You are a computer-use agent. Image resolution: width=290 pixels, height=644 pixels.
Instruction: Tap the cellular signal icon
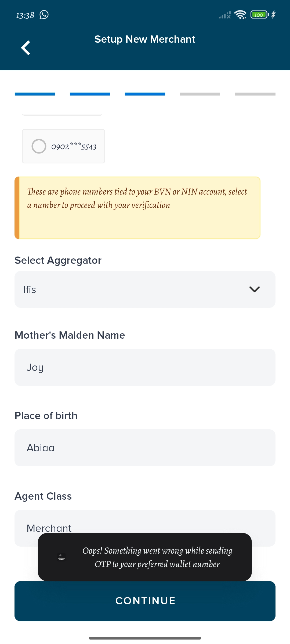pos(225,15)
